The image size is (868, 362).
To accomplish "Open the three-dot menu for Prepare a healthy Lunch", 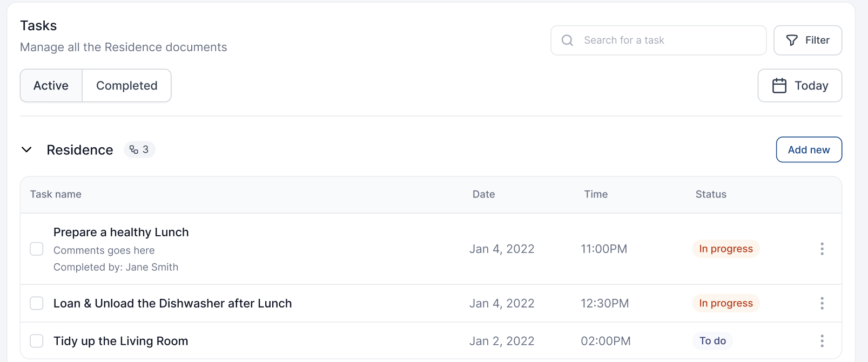I will (822, 249).
